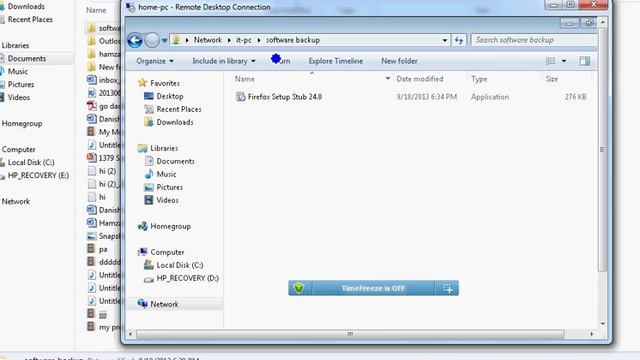The image size is (640, 360).
Task: Select Network in remote navigation pane
Action: pyautogui.click(x=164, y=304)
